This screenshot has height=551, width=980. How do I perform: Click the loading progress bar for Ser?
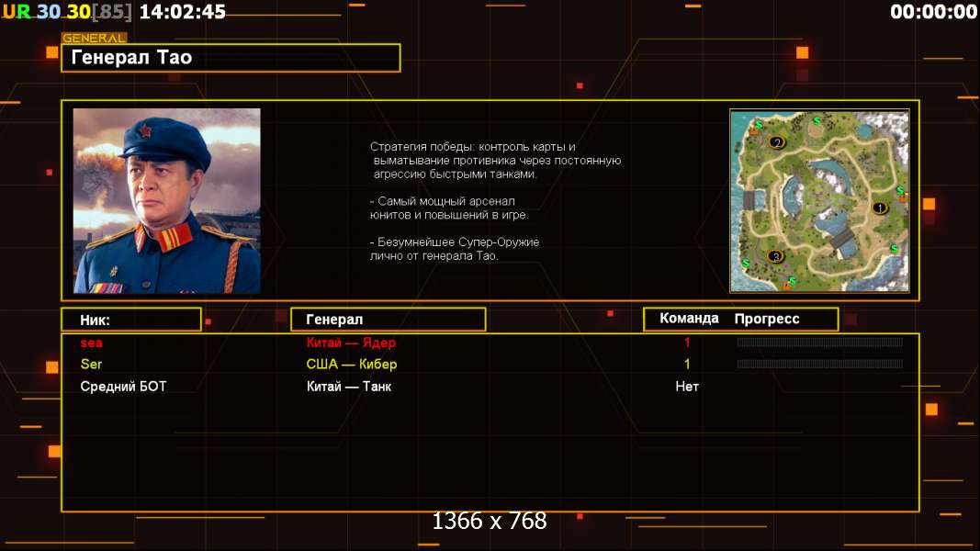pyautogui.click(x=820, y=364)
